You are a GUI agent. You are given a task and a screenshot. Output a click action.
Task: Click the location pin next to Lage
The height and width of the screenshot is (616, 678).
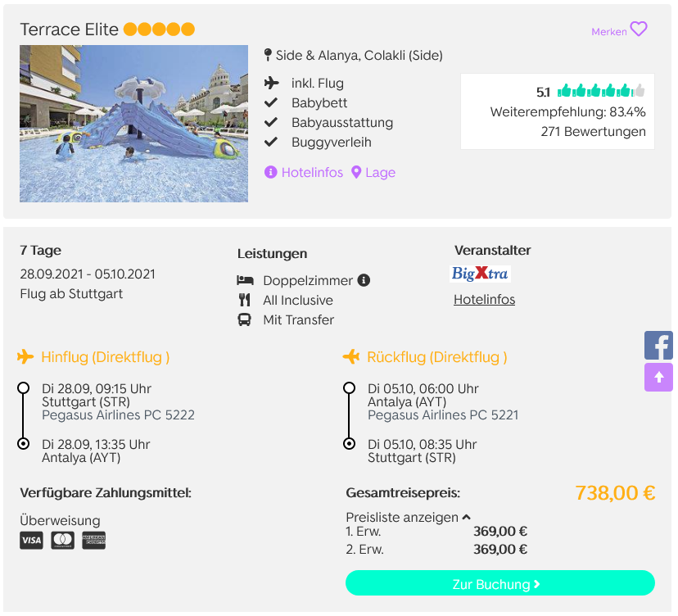(356, 172)
